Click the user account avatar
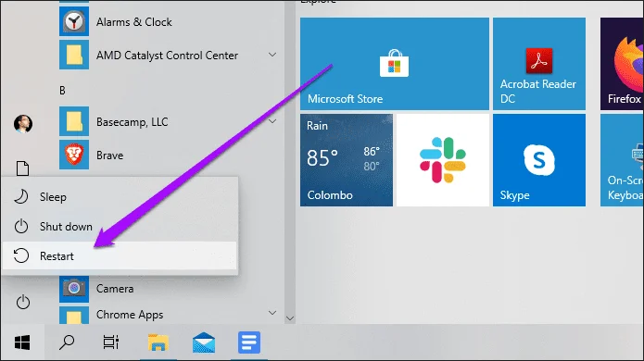Viewport: 644px width, 361px height. pyautogui.click(x=23, y=123)
